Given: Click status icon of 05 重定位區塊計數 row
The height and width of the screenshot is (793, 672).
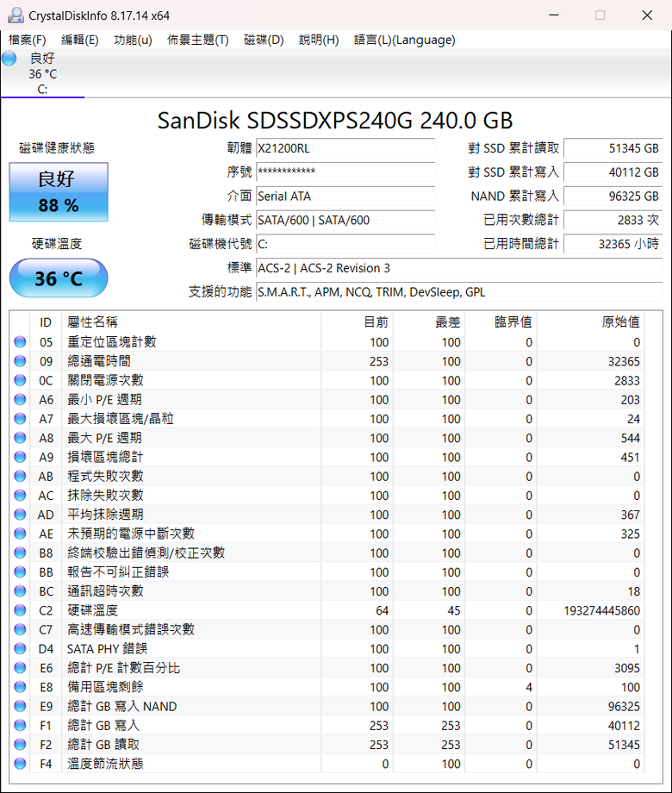Looking at the screenshot, I should pyautogui.click(x=20, y=342).
